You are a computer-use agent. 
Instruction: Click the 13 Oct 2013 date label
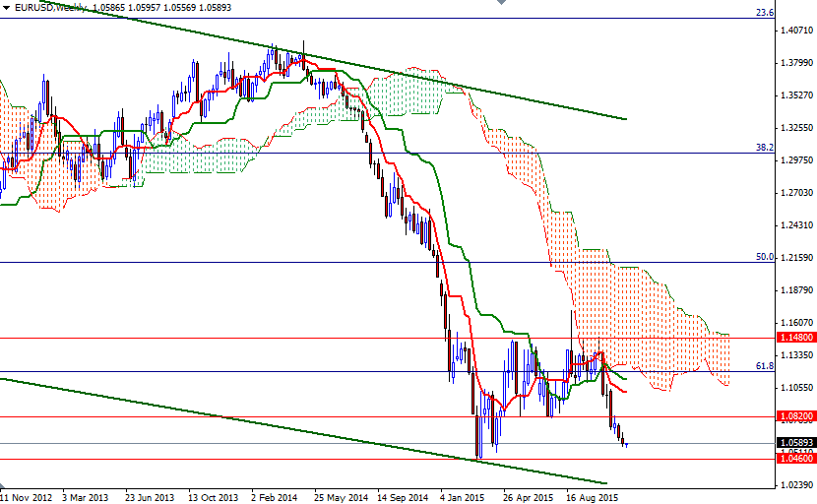[213, 497]
